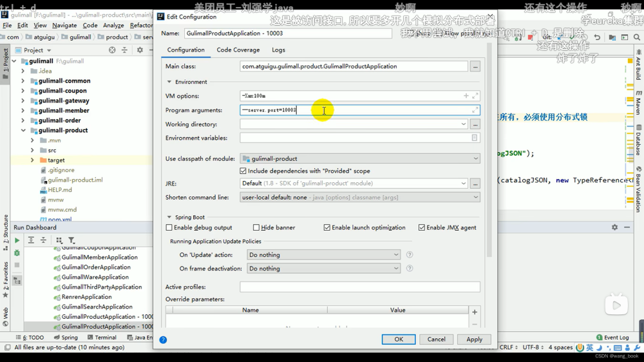Toggle Include dependencies with Provided scope

243,171
